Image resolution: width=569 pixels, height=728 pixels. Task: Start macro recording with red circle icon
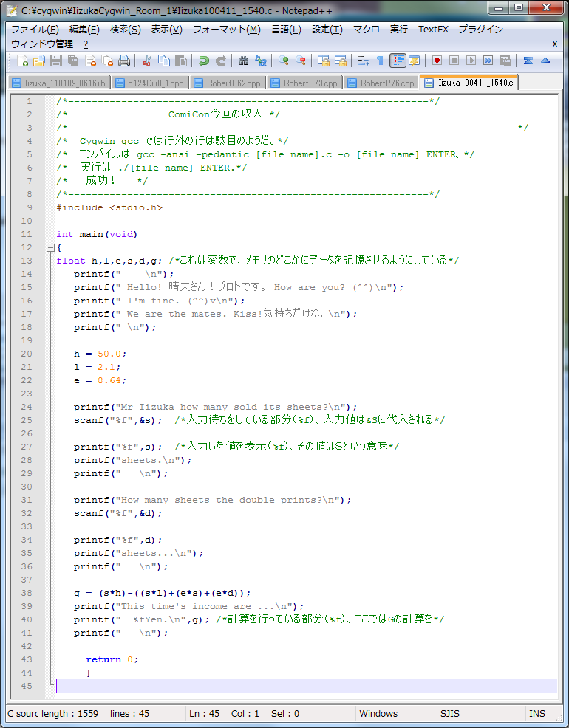[437, 61]
